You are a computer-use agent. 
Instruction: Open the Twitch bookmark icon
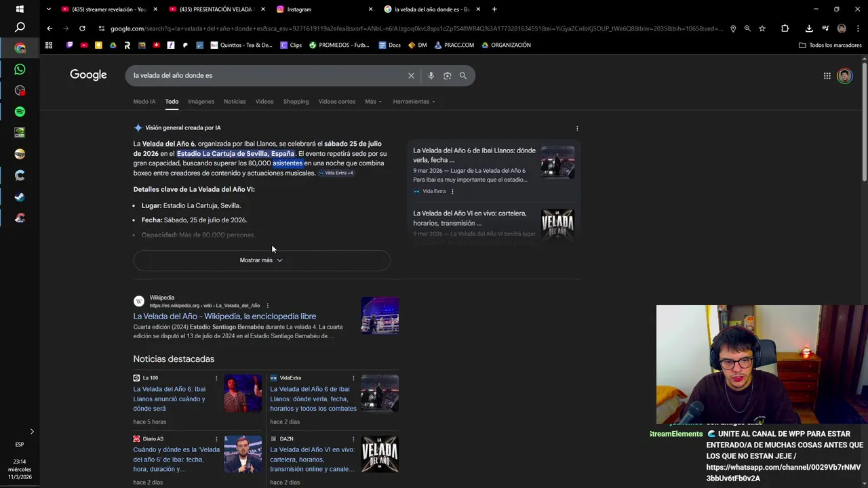coord(69,45)
